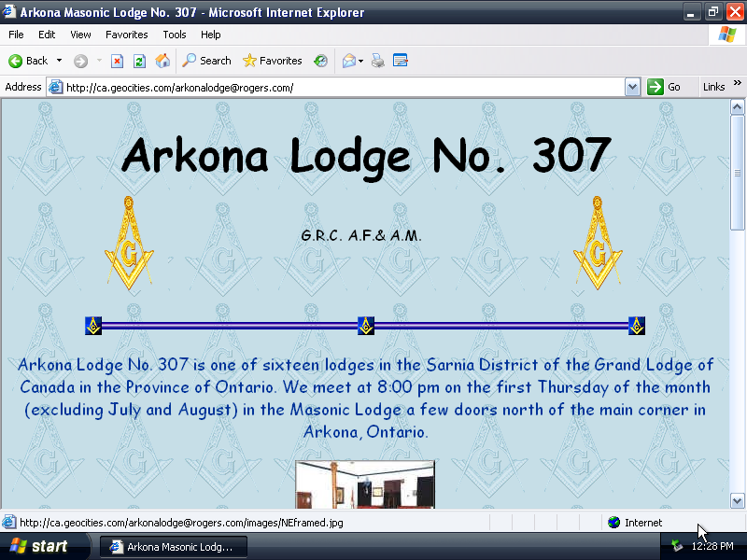Click the Edit page icon
747x560 pixels.
click(401, 61)
